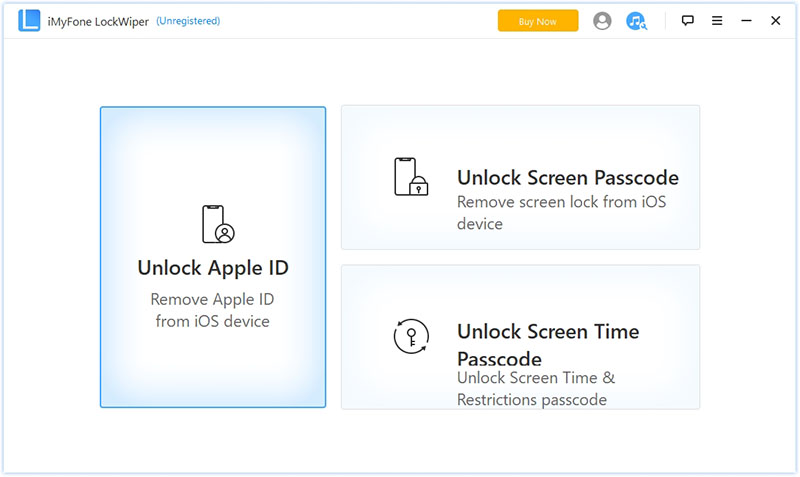The width and height of the screenshot is (800, 477).
Task: Open the user account profile icon
Action: tap(602, 21)
